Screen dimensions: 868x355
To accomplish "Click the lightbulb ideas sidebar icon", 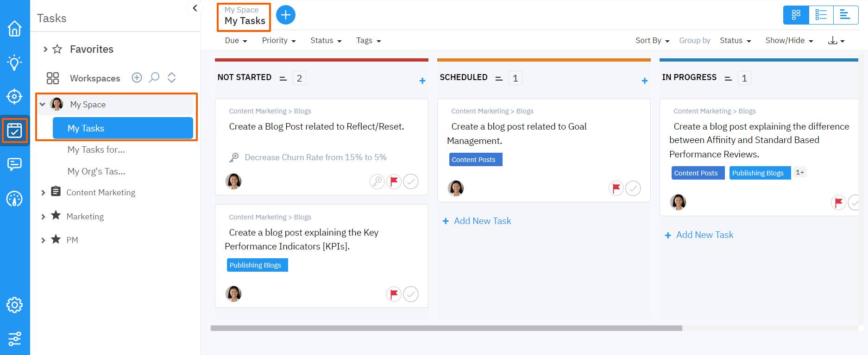I will coord(14,62).
